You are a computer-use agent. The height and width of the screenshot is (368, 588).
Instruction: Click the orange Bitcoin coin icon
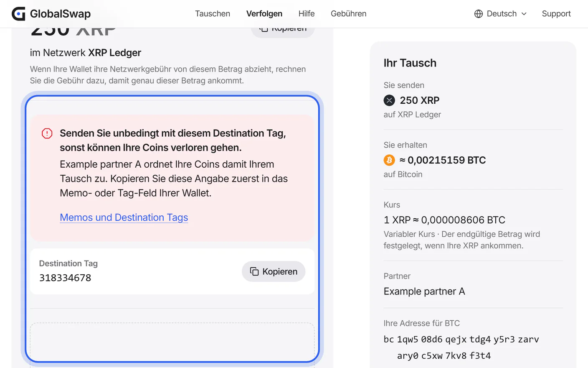(389, 160)
